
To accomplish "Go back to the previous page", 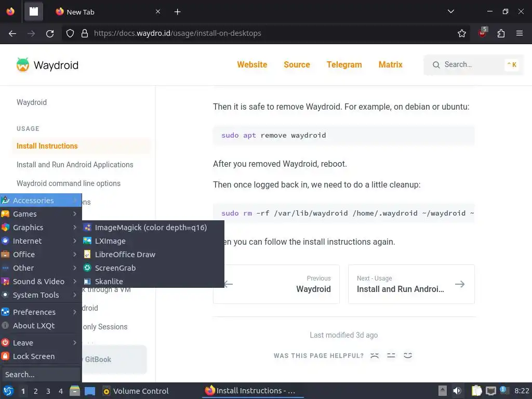I will pos(12,33).
